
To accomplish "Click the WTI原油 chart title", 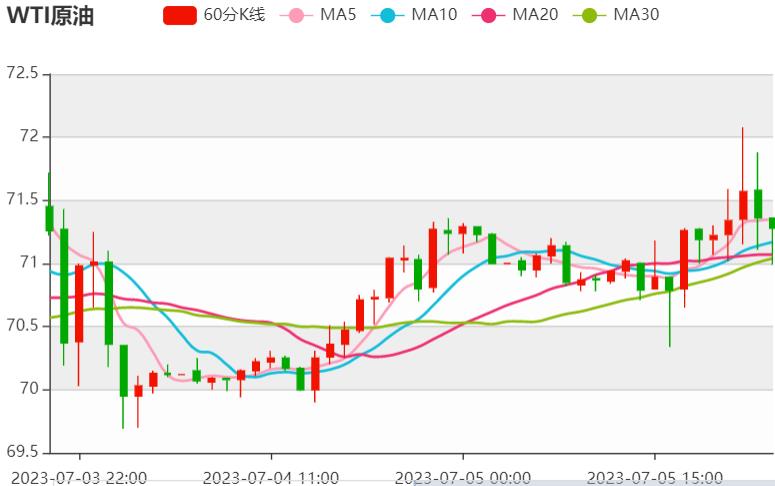I will click(x=50, y=16).
